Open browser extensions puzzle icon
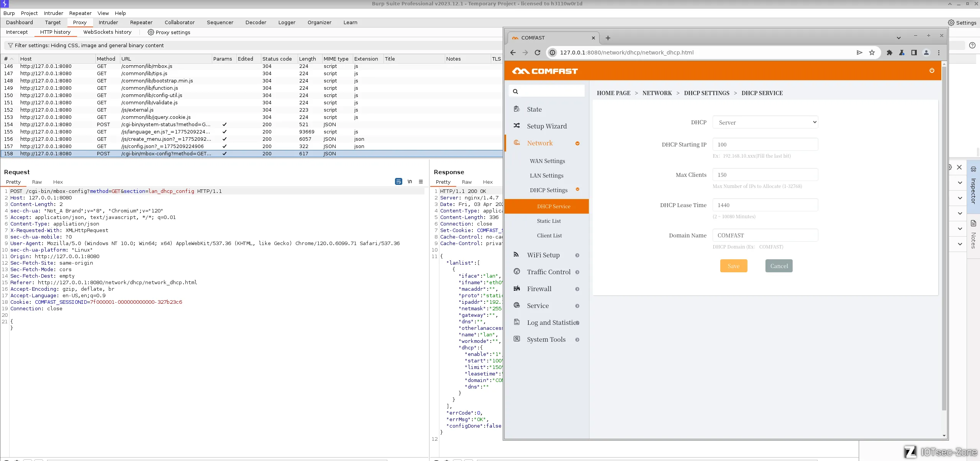This screenshot has width=980, height=461. tap(890, 53)
